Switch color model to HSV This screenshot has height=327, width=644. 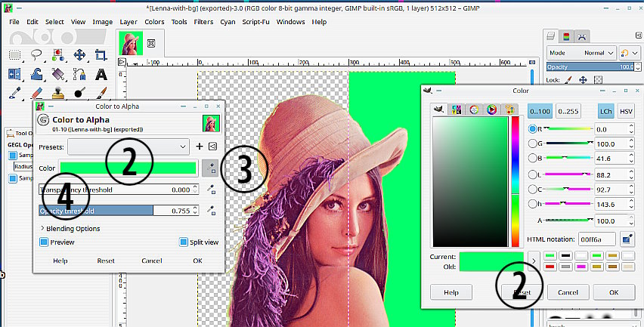coord(626,111)
